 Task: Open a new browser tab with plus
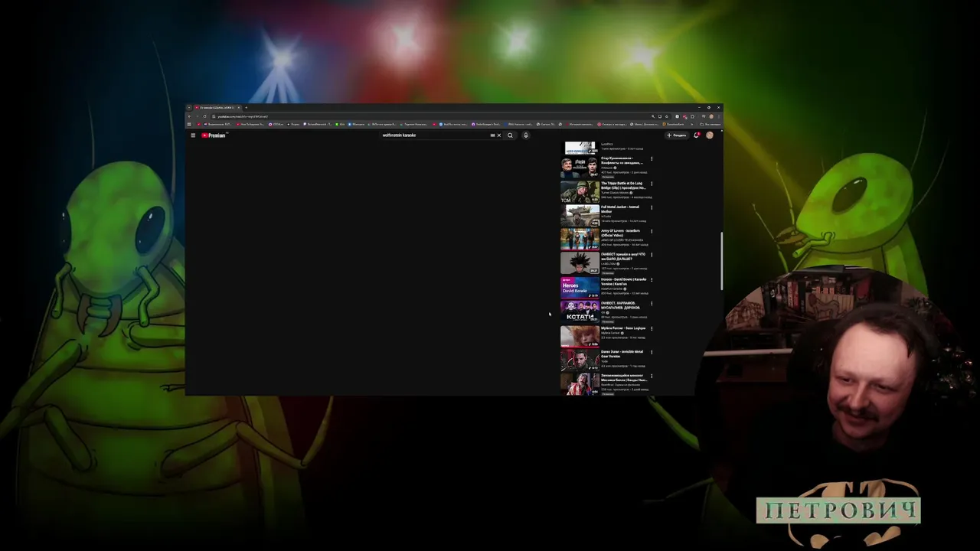click(246, 108)
